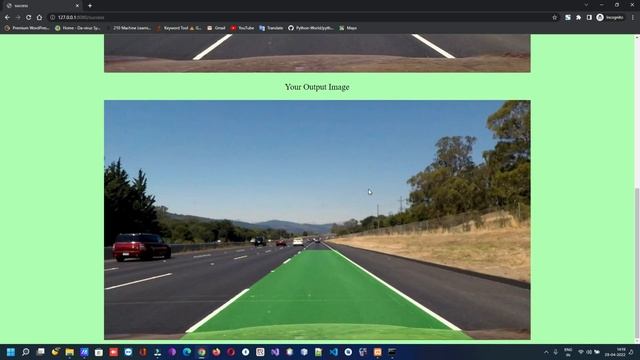Click the address bar showing 127.0.0.1

(302, 18)
